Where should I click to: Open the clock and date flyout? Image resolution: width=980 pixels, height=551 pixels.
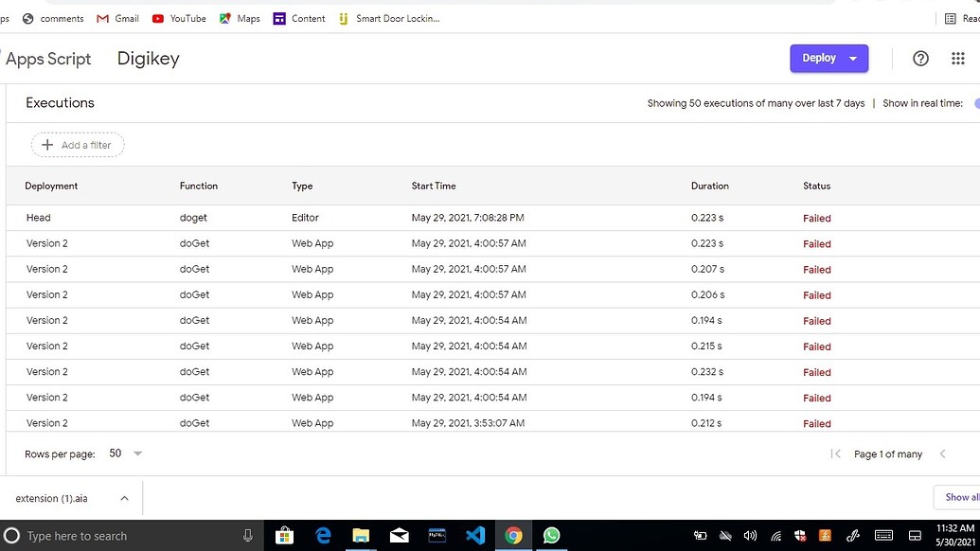coord(955,536)
